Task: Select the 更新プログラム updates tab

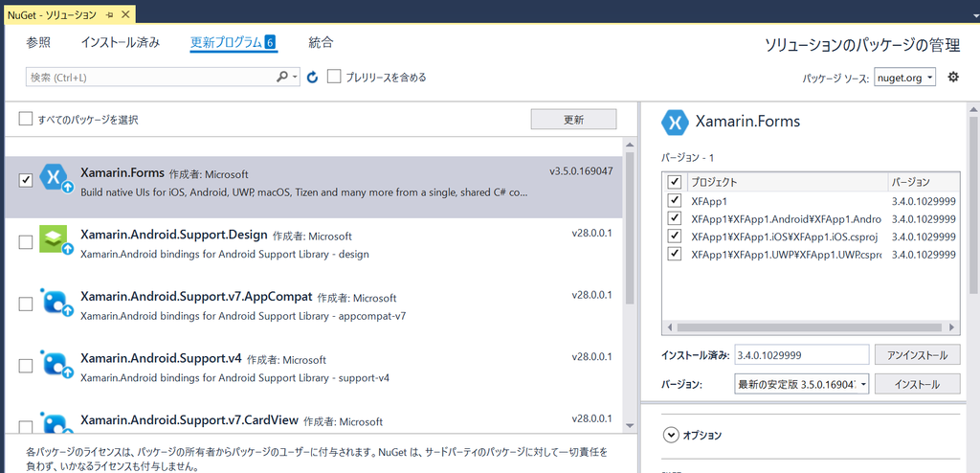Action: click(234, 42)
